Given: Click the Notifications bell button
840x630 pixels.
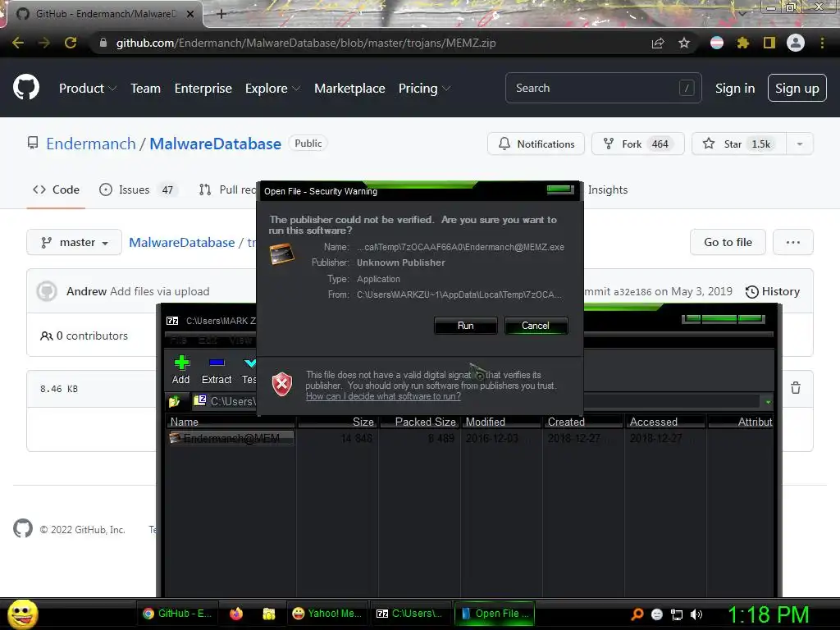Looking at the screenshot, I should pos(536,144).
